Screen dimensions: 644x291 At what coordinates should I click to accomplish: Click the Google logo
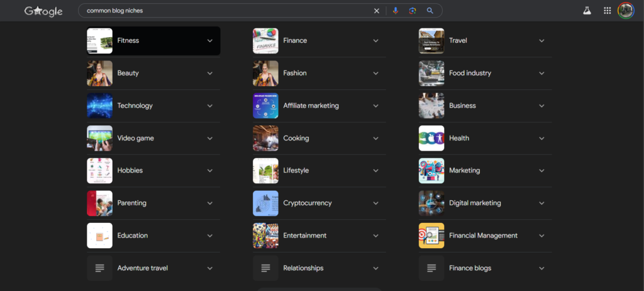(43, 11)
